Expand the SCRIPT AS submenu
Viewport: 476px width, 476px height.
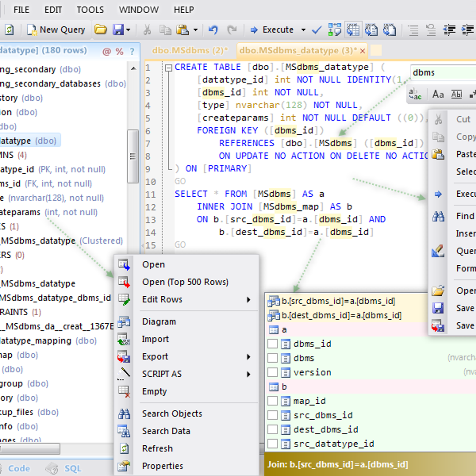[187, 374]
